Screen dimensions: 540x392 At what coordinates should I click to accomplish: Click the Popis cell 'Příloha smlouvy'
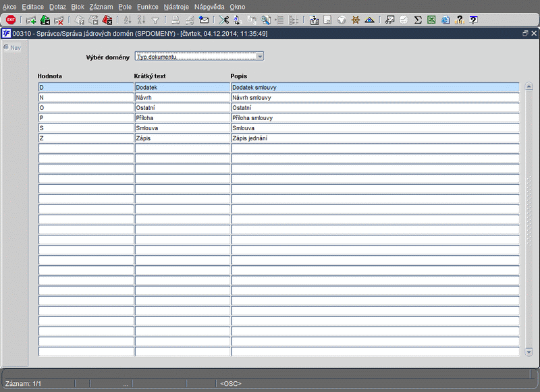click(x=375, y=117)
